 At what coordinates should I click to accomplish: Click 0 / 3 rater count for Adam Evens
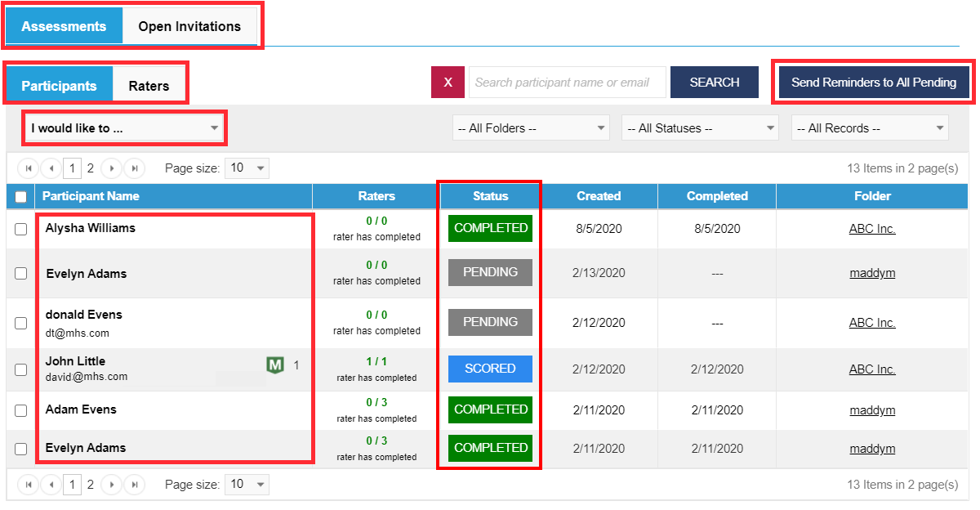376,402
